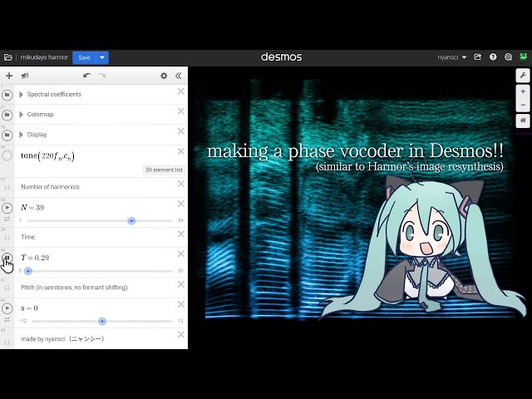
Task: Delete the T = 0.29 expression
Action: (181, 254)
